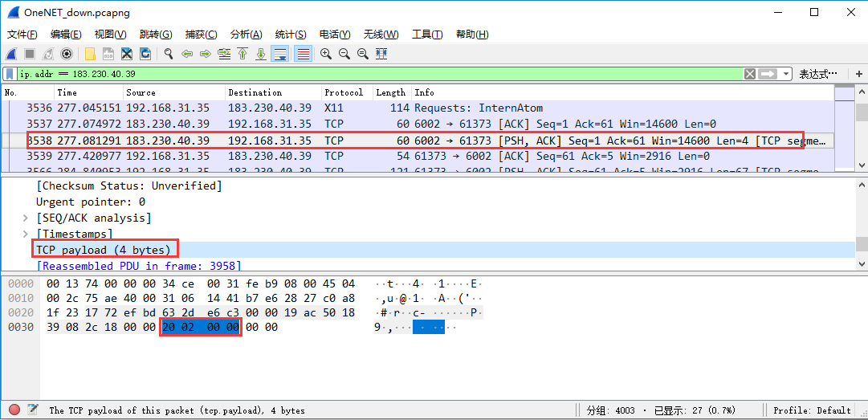The image size is (868, 420).
Task: Click the expert info red circle indicator
Action: 14,410
